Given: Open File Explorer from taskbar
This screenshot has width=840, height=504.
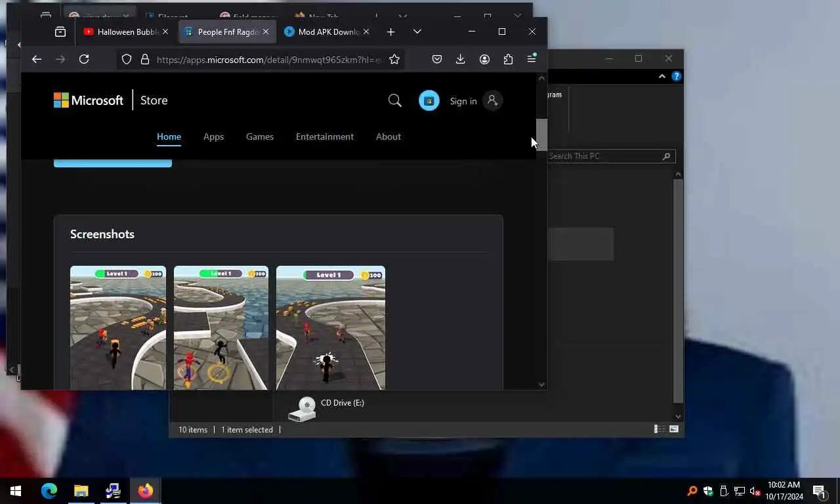Looking at the screenshot, I should point(81,491).
